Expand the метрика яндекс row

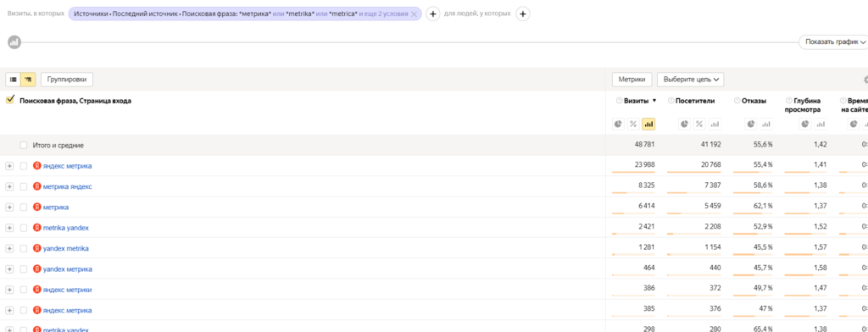[x=9, y=186]
